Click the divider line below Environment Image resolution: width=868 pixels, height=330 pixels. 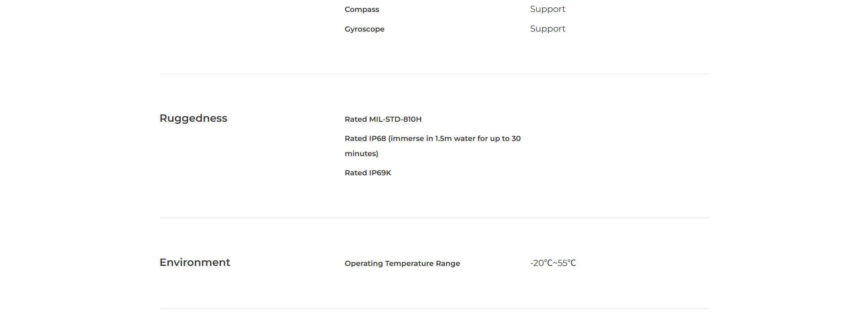coord(434,308)
